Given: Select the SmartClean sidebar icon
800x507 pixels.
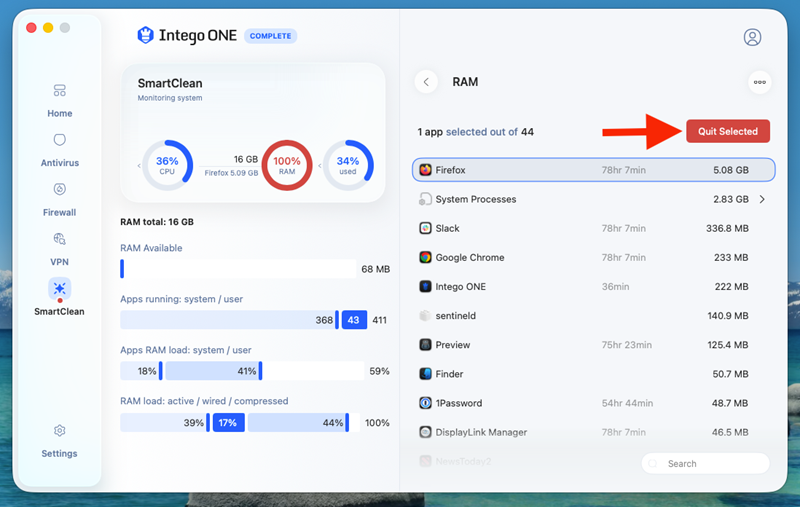Looking at the screenshot, I should tap(60, 289).
